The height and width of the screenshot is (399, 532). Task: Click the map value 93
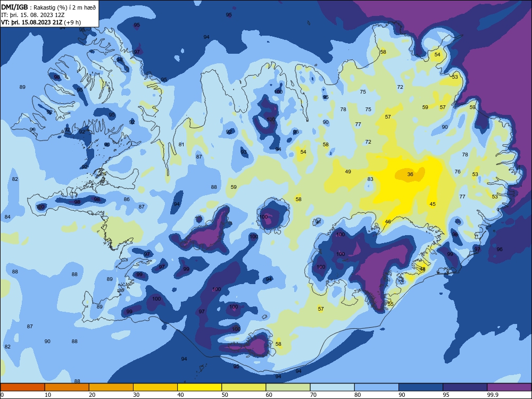[x=244, y=152]
